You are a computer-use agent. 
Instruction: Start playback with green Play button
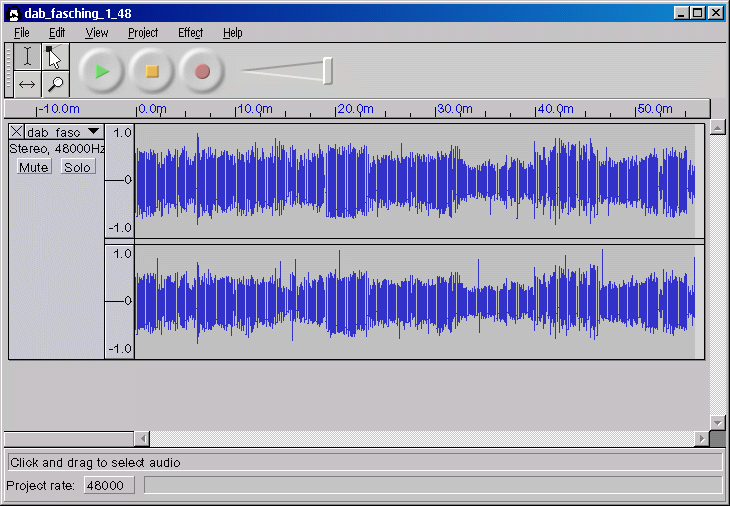coord(101,71)
